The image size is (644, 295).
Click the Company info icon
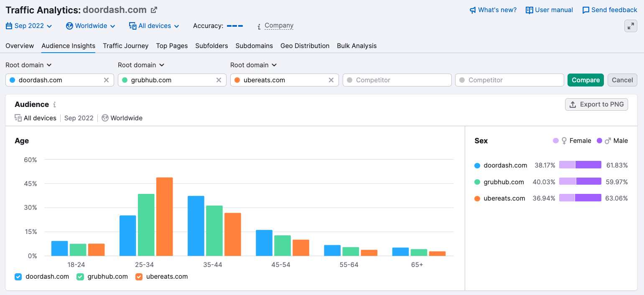[x=259, y=26]
